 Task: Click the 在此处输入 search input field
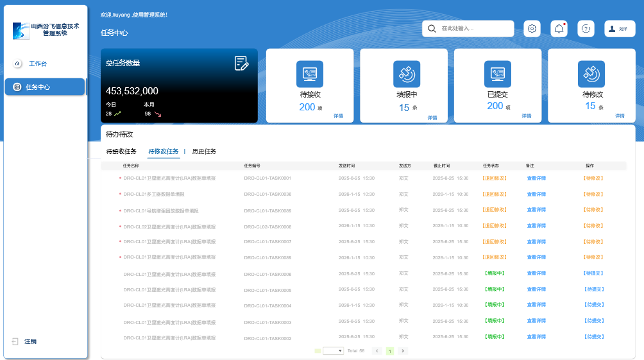pyautogui.click(x=476, y=29)
